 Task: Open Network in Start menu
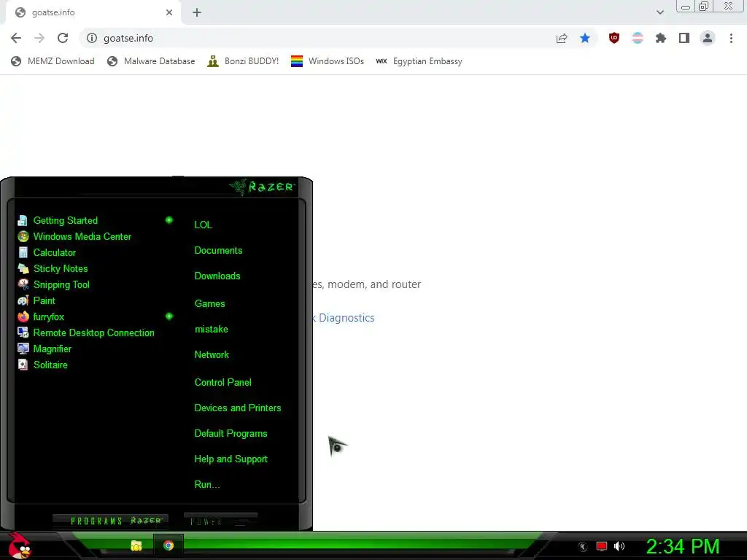(212, 355)
